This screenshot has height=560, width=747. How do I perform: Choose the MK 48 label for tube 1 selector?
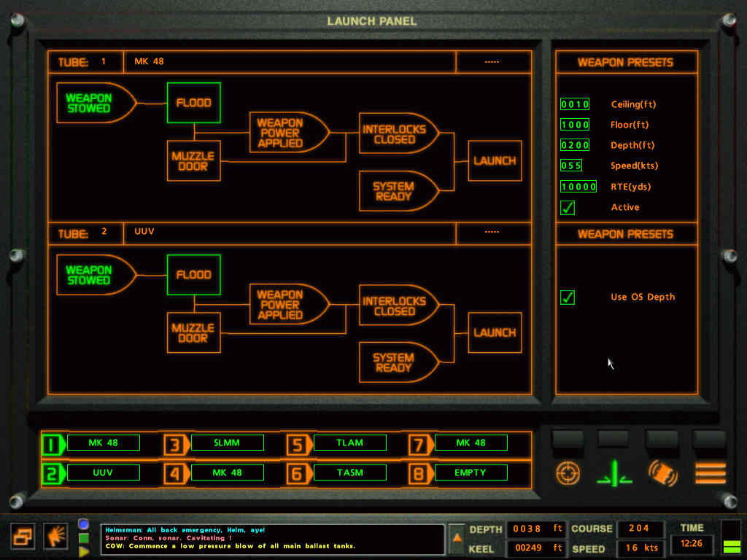(104, 443)
